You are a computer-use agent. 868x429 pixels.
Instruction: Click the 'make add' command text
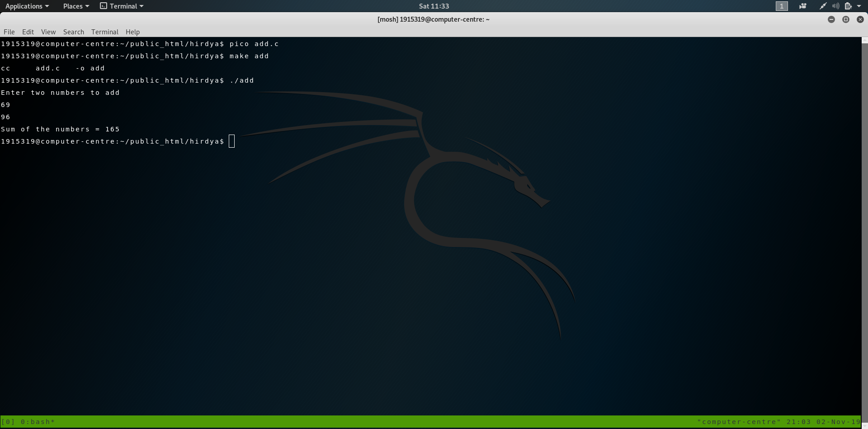tap(249, 56)
